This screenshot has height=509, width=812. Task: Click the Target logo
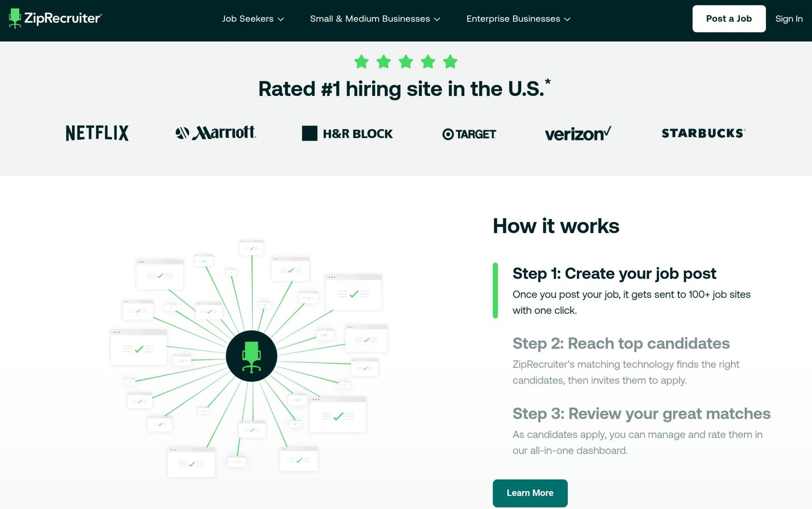tap(469, 134)
